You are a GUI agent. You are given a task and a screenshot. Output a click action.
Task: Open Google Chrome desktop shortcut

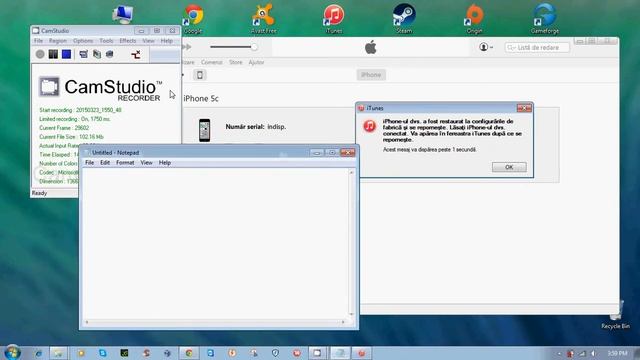[194, 18]
